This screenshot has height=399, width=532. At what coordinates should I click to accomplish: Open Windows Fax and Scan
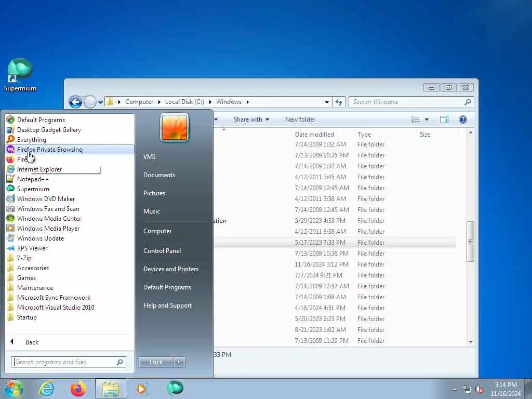pos(48,208)
